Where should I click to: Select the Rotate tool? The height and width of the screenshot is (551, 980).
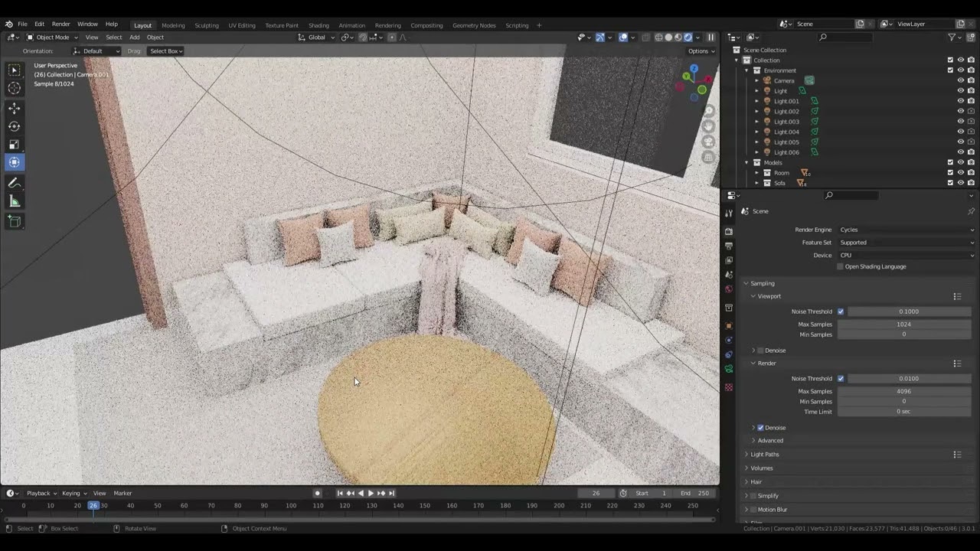click(x=15, y=126)
